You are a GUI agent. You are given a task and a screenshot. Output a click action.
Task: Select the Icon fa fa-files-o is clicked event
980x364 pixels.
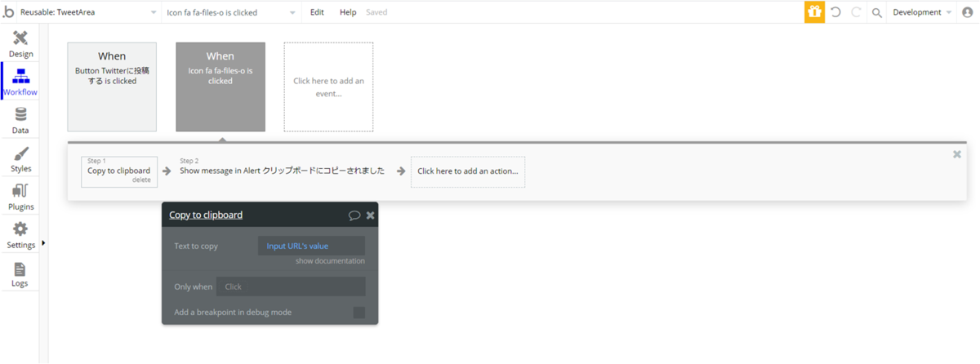click(220, 87)
